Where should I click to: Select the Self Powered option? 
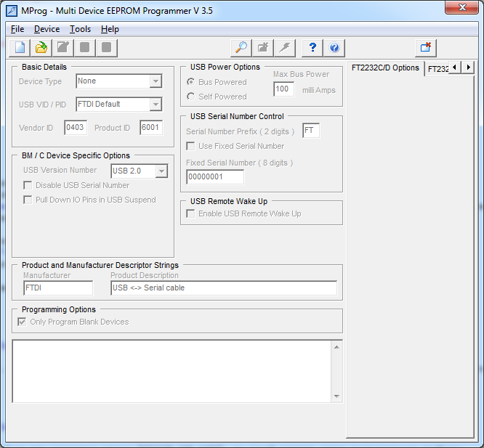191,97
